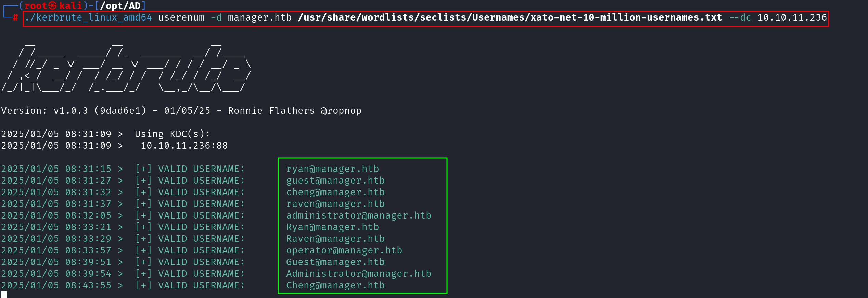The image size is (868, 298).
Task: Select the userenum subcommand text
Action: tap(181, 17)
